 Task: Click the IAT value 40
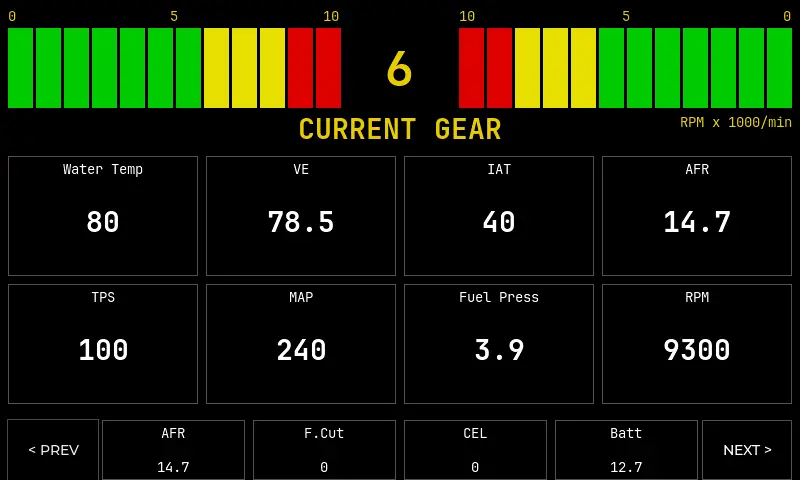498,222
